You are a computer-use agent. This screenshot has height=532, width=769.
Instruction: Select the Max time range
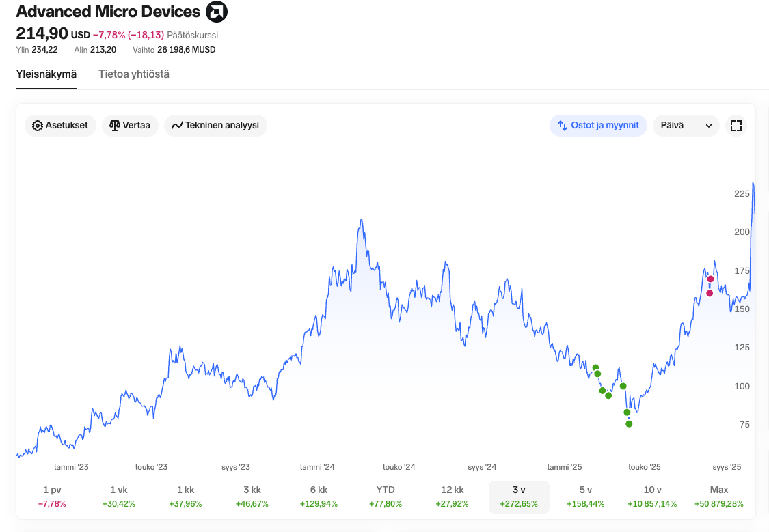pos(719,496)
